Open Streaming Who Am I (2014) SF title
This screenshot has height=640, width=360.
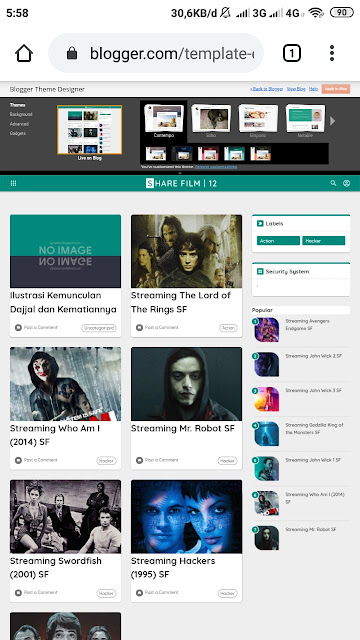(x=55, y=435)
